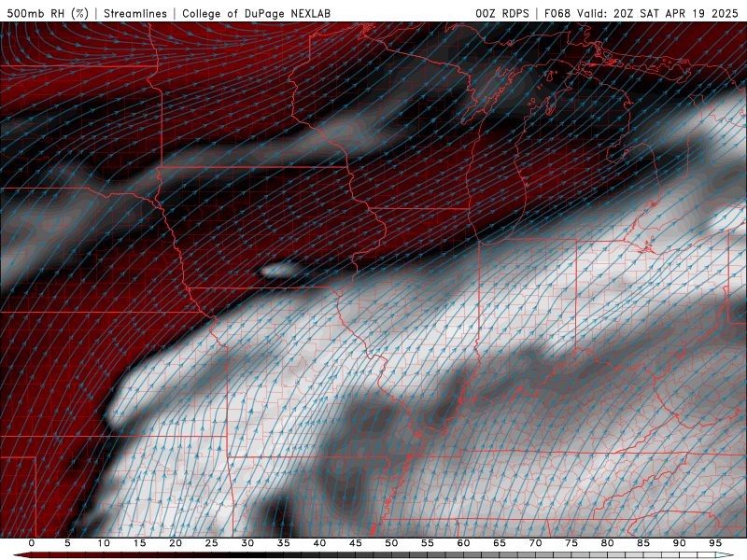Click the "95" color scale label
The width and height of the screenshot is (747, 560).
pos(715,543)
